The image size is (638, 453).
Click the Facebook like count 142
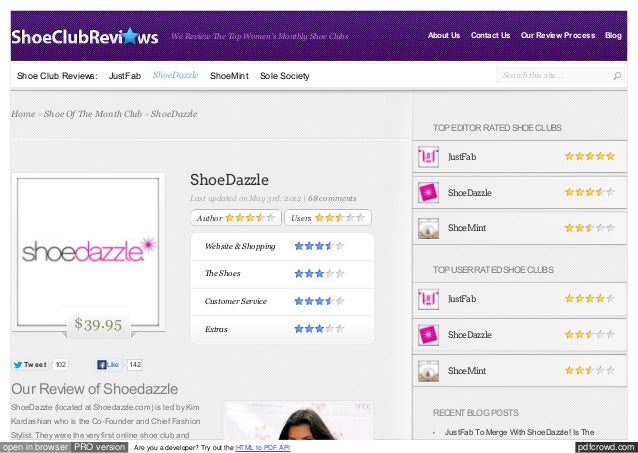click(x=135, y=365)
